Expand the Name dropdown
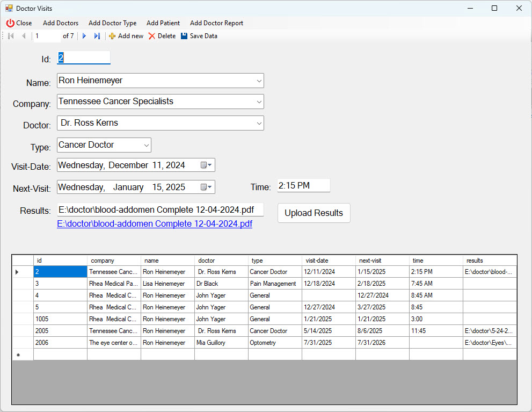Viewport: 532px width, 412px height. (259, 81)
